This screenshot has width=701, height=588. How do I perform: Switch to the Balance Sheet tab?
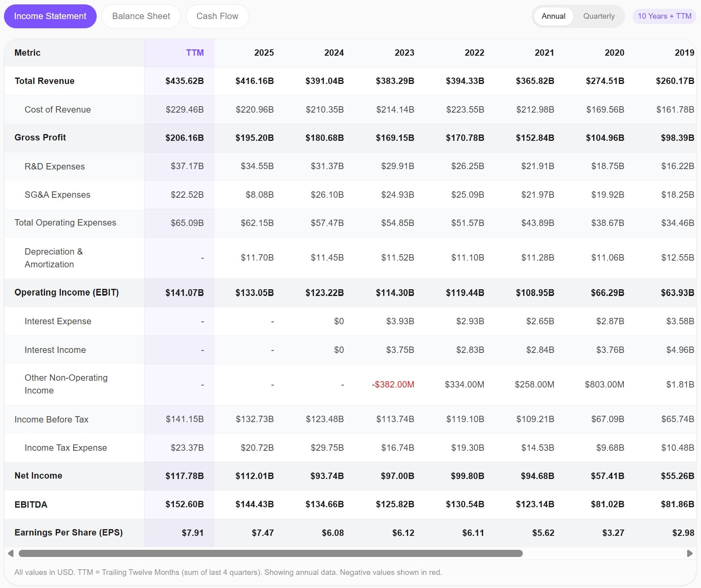[141, 16]
